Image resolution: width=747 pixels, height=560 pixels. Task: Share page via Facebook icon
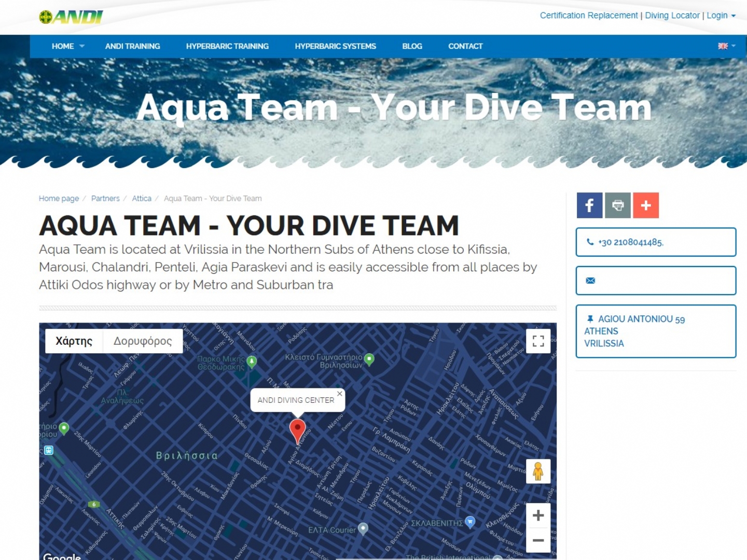(x=590, y=205)
